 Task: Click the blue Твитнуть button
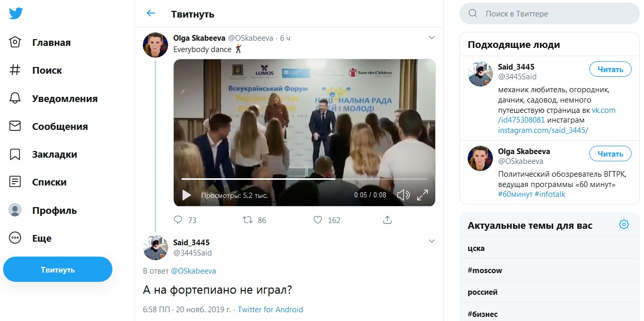[58, 269]
